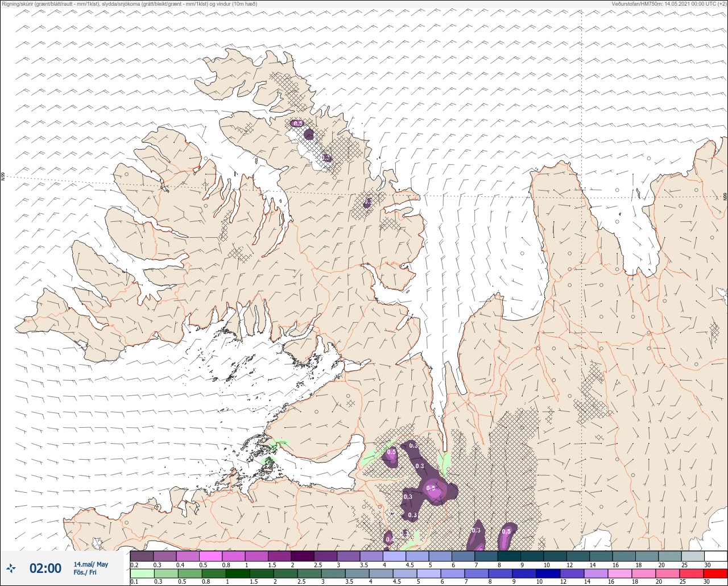The image size is (728, 586).
Task: Click the 'Fös./ Fri' weekday label
Action: point(85,572)
